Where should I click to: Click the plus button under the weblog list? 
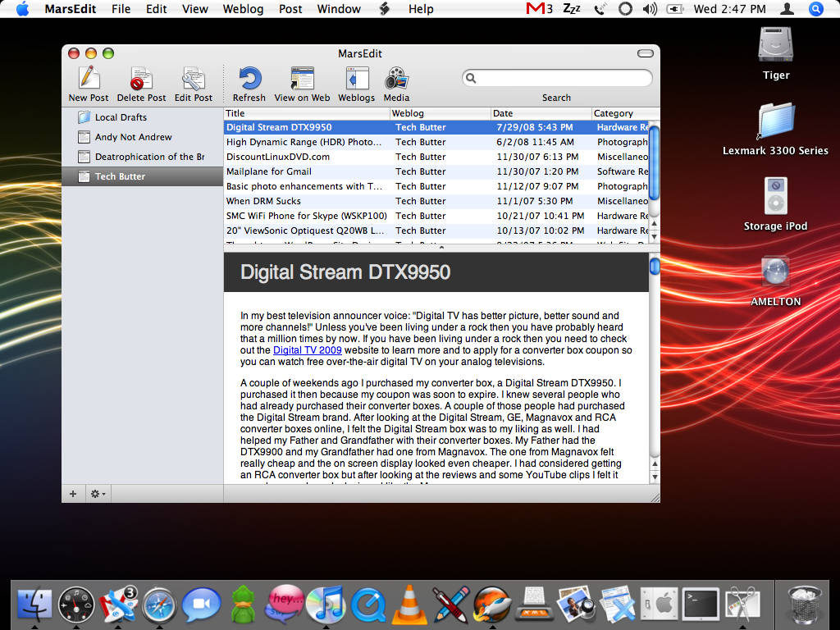[x=73, y=494]
